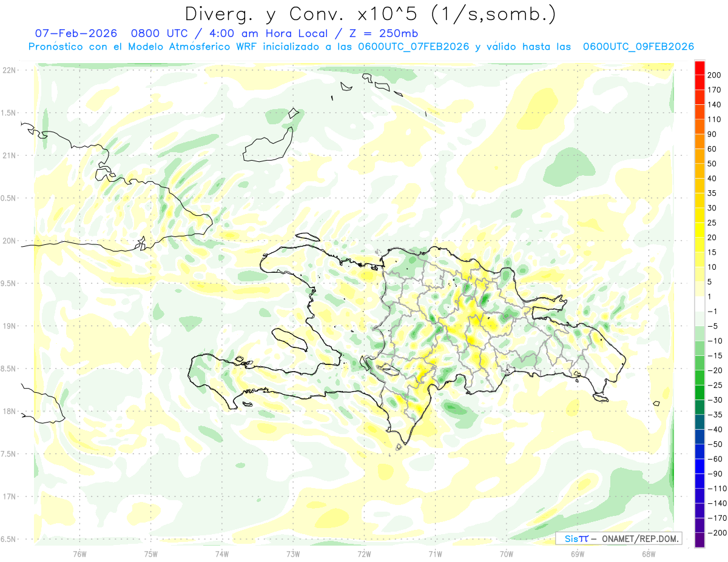Click the dark purple swatch at the scale bottom
Screen dimensions: 728x562
(699, 540)
